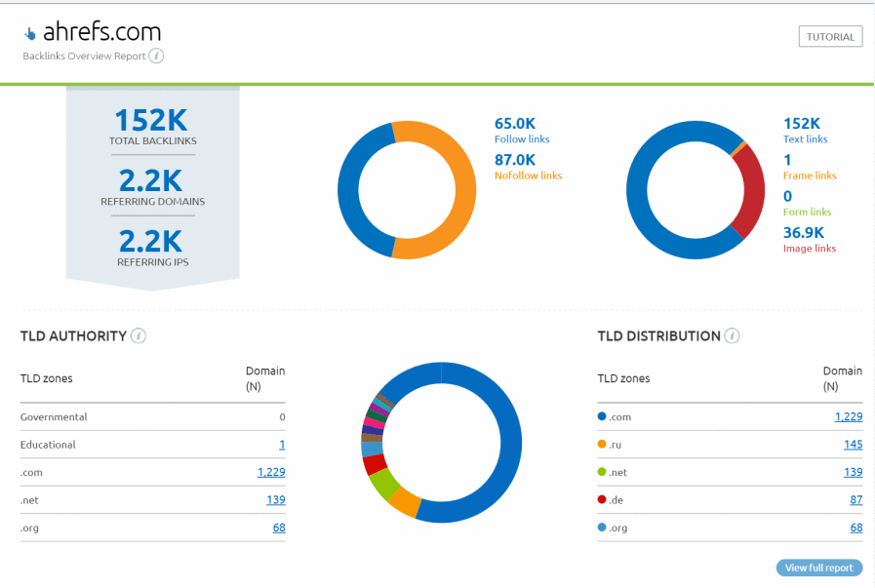Viewport: 875px width, 588px height.
Task: Open Backlinks Overview Report info icon
Action: coord(156,56)
